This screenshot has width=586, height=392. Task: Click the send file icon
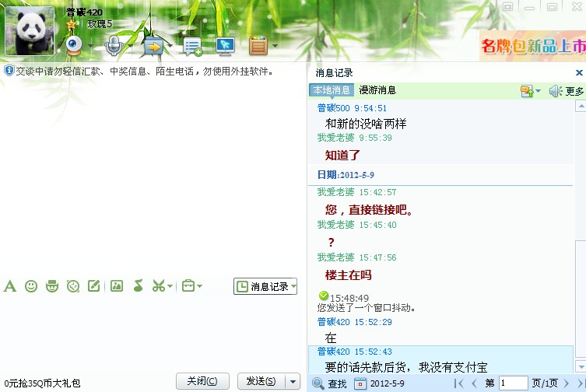click(153, 46)
